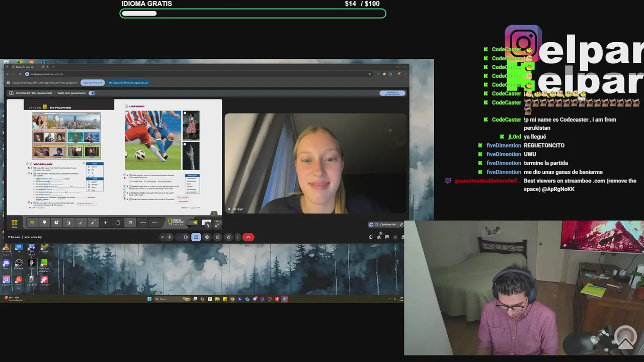The height and width of the screenshot is (362, 644).
Task: Bookmark this page with star icon
Action: pyautogui.click(x=370, y=74)
